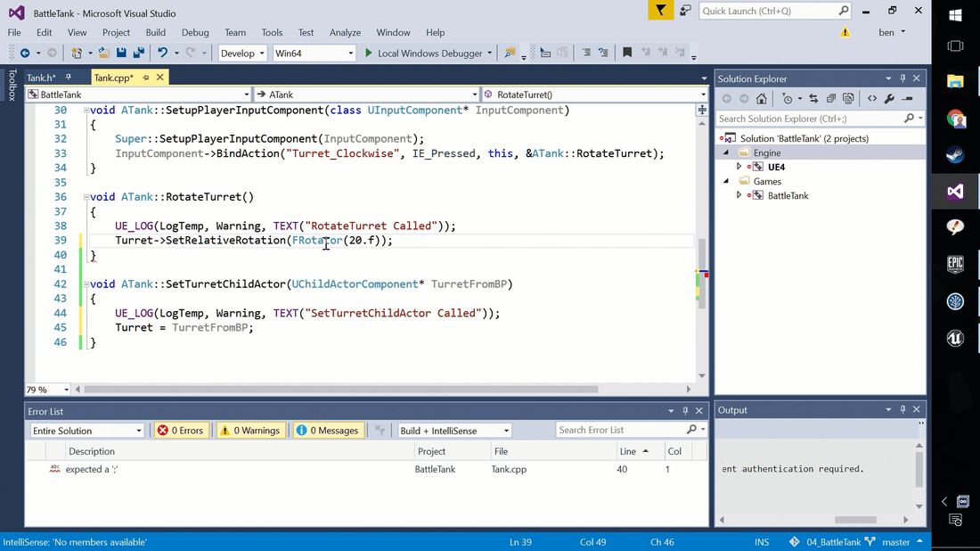Toggle the 0 Messages filter
This screenshot has width=980, height=551.
(x=327, y=431)
